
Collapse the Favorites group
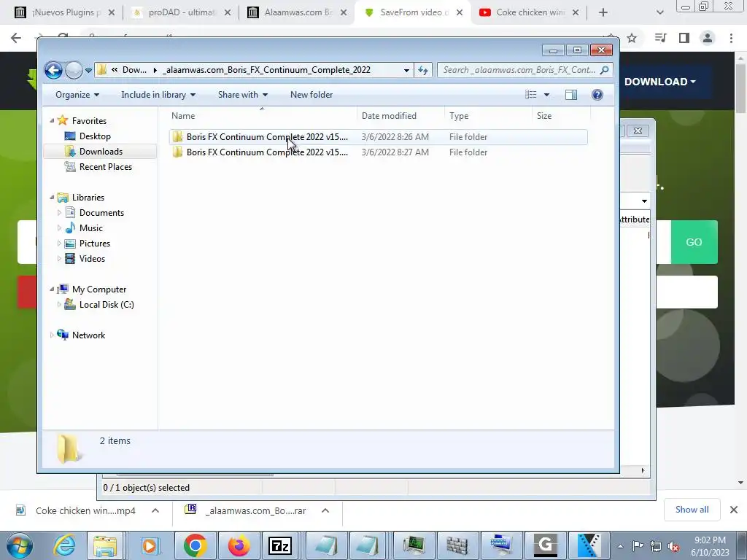[52, 121]
